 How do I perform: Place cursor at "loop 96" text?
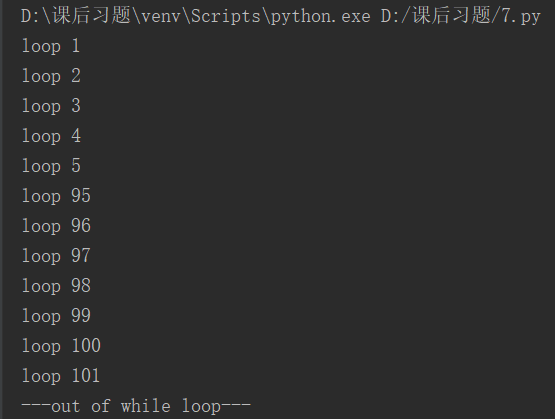pos(56,226)
